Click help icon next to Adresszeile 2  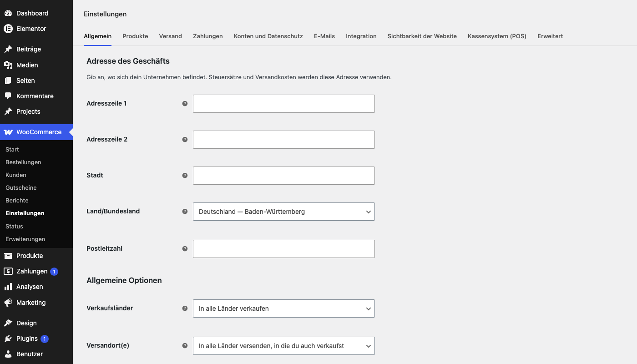coord(185,140)
